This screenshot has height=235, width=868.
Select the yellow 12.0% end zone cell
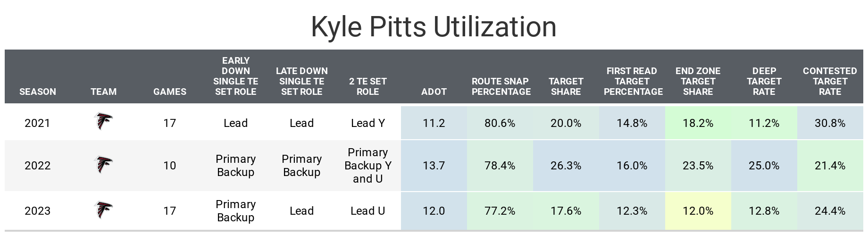[698, 211]
